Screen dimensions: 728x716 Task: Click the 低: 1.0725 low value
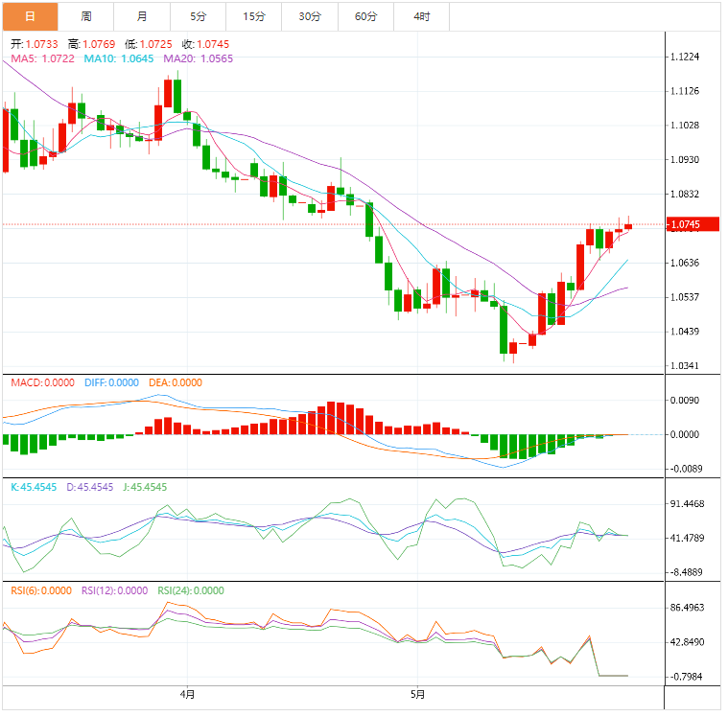(x=149, y=44)
